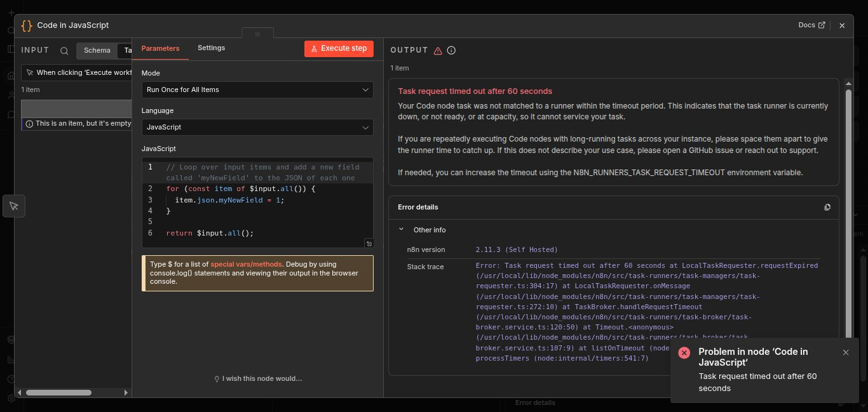The width and height of the screenshot is (868, 412).
Task: Switch input view to Schema
Action: pos(97,51)
